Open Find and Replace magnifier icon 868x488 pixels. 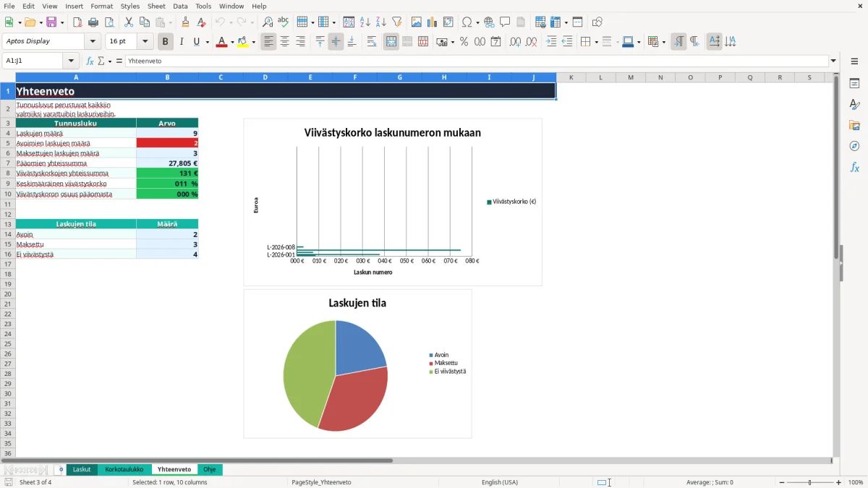point(268,22)
